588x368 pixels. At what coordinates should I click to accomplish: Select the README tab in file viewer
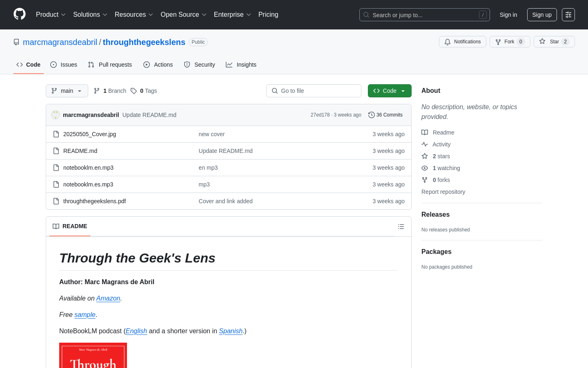(70, 227)
